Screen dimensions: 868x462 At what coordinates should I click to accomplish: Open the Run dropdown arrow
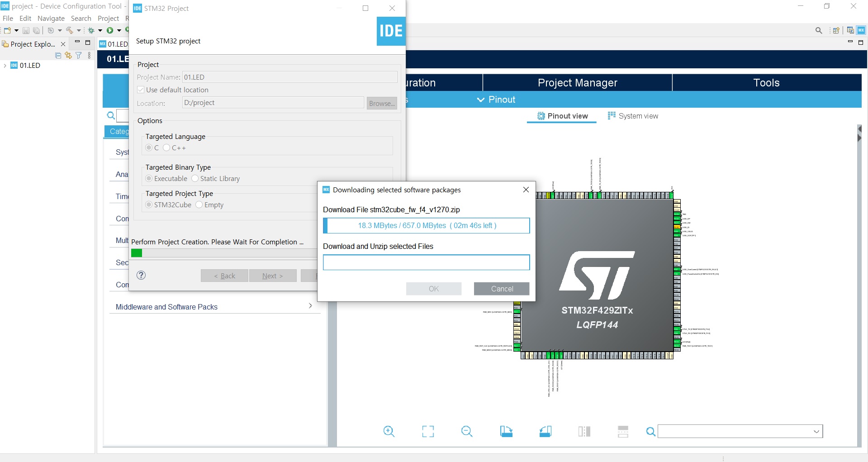tap(119, 30)
